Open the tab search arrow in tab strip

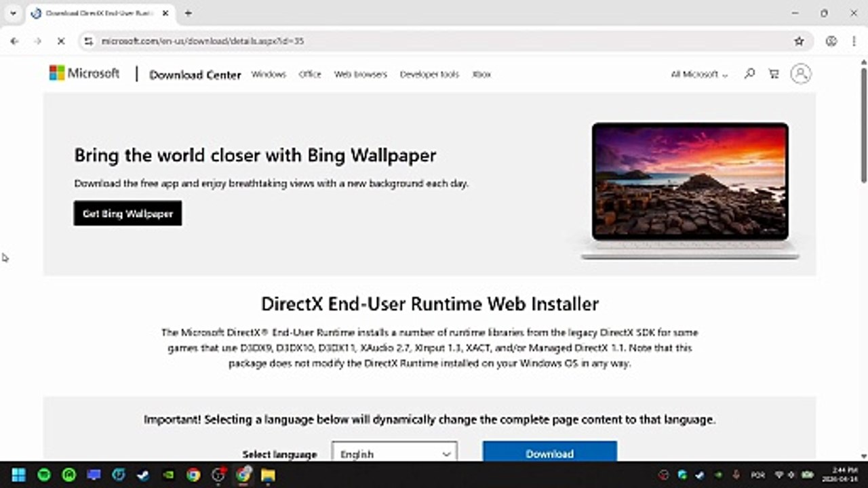(x=12, y=13)
